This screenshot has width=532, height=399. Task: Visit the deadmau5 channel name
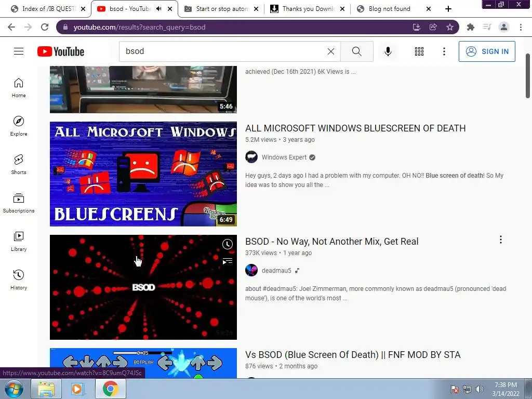click(276, 271)
